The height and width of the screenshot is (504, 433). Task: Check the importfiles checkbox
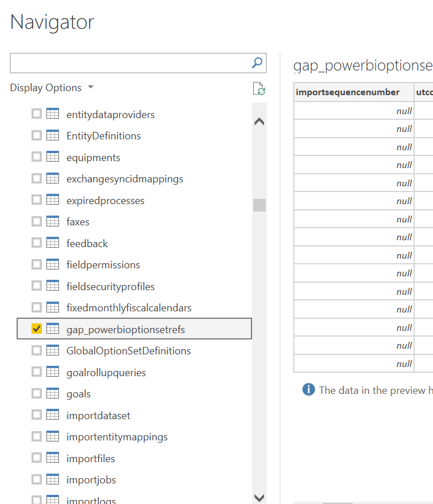37,458
